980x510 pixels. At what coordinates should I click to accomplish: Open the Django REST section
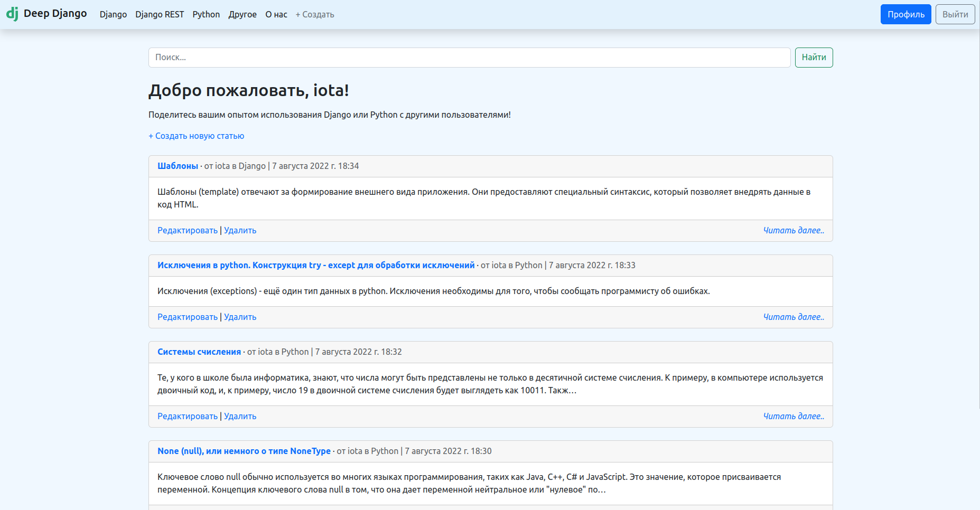(x=160, y=14)
